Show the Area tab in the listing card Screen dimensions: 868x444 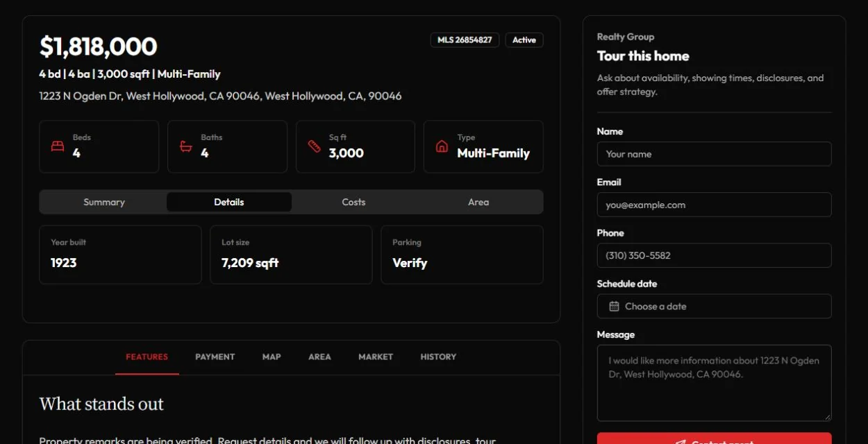(478, 202)
